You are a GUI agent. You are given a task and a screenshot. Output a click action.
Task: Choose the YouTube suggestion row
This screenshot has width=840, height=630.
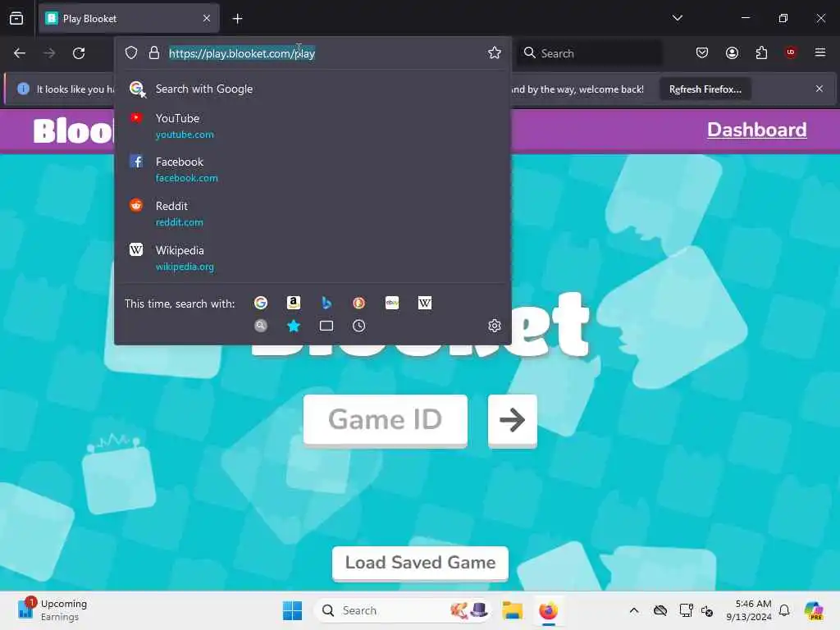[313, 126]
